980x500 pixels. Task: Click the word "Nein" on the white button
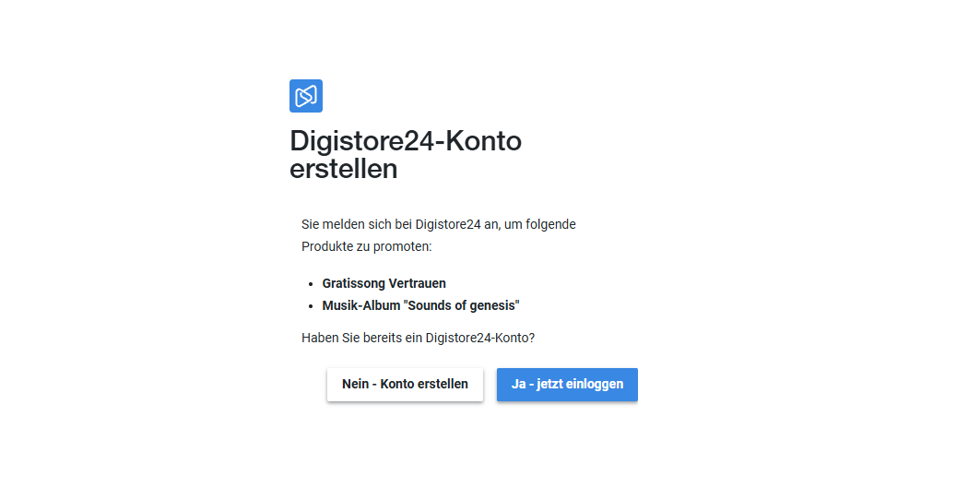356,385
